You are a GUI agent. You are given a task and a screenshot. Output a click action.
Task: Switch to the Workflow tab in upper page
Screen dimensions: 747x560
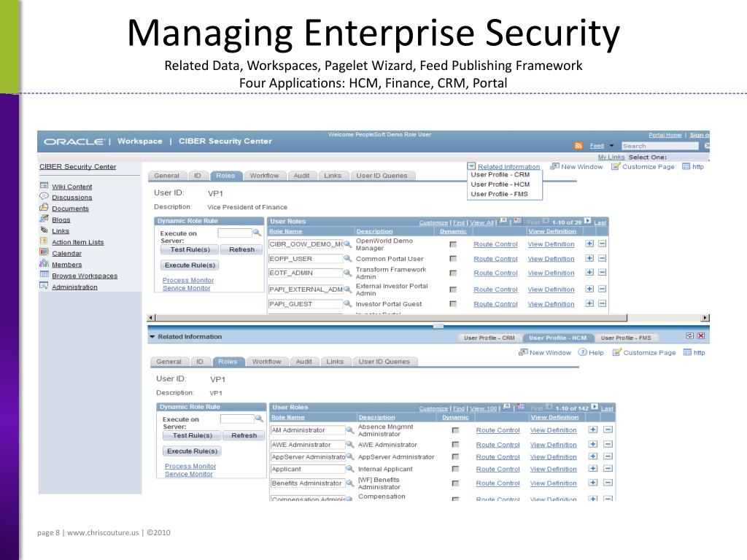(264, 176)
